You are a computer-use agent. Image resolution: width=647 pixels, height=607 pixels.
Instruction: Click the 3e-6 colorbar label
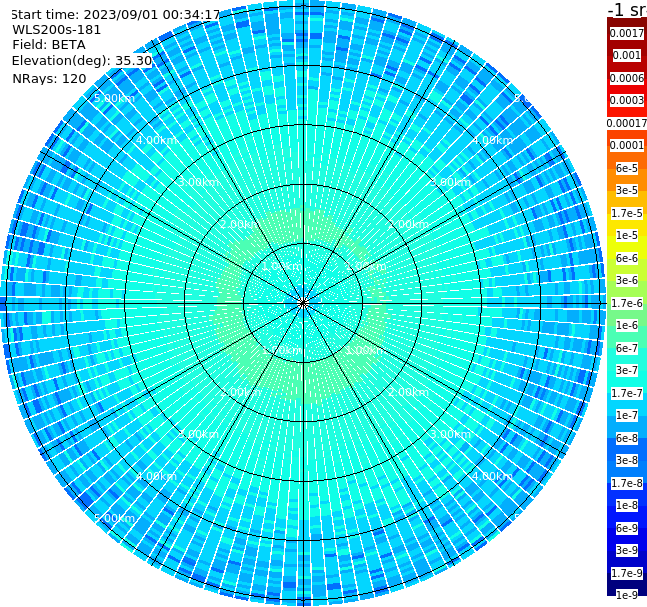pos(627,280)
